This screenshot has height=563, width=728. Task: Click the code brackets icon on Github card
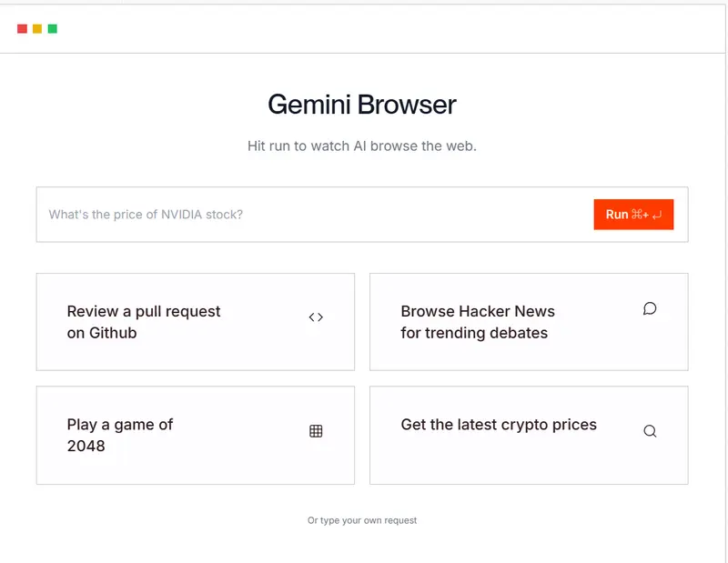316,317
